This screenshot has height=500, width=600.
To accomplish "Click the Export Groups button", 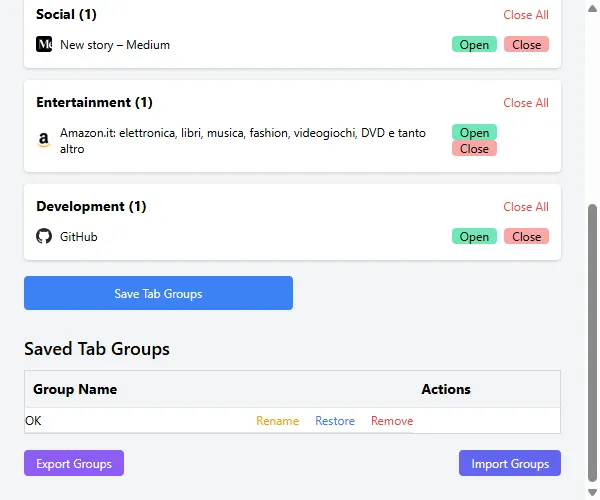I will pyautogui.click(x=74, y=464).
